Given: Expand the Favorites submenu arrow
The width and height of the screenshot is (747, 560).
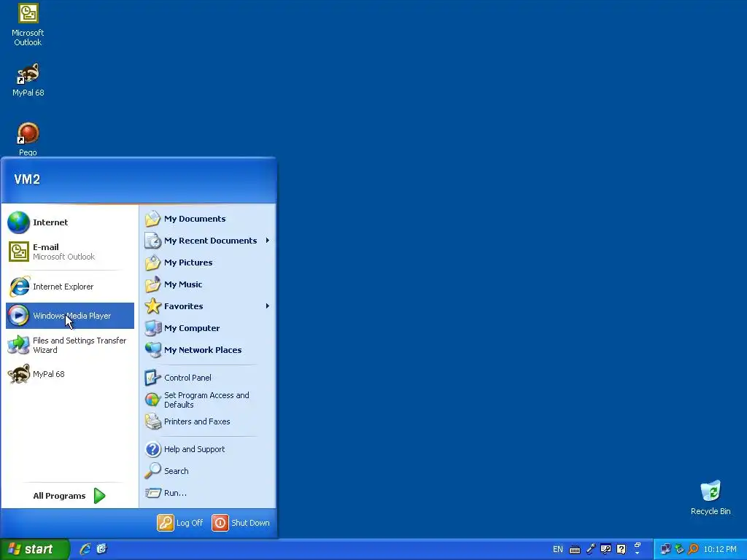Looking at the screenshot, I should 267,306.
